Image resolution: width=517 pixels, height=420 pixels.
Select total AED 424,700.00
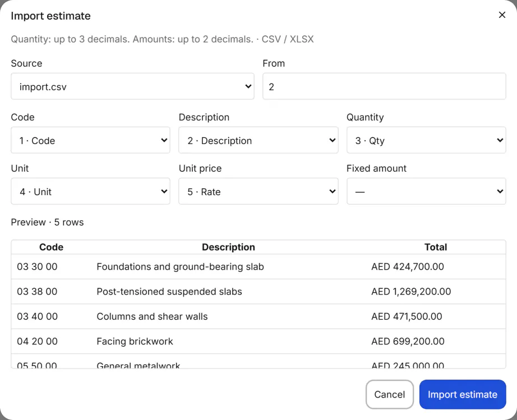click(x=408, y=266)
